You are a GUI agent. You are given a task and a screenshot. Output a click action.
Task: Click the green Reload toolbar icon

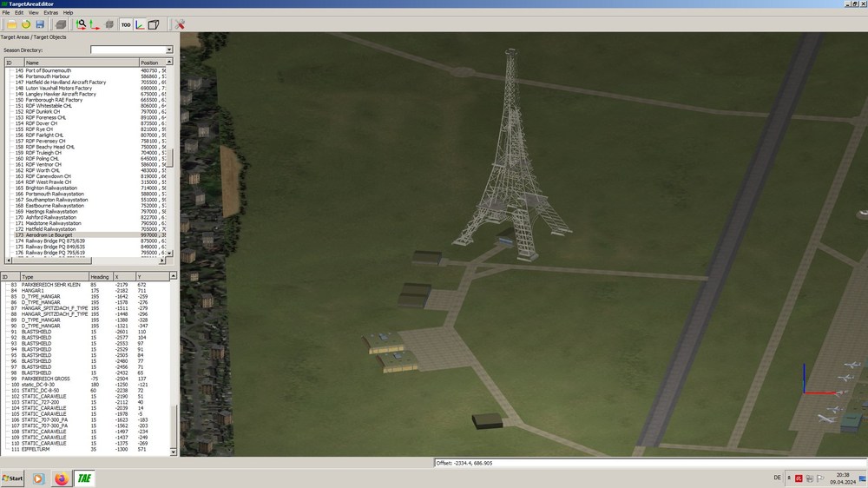click(x=26, y=24)
